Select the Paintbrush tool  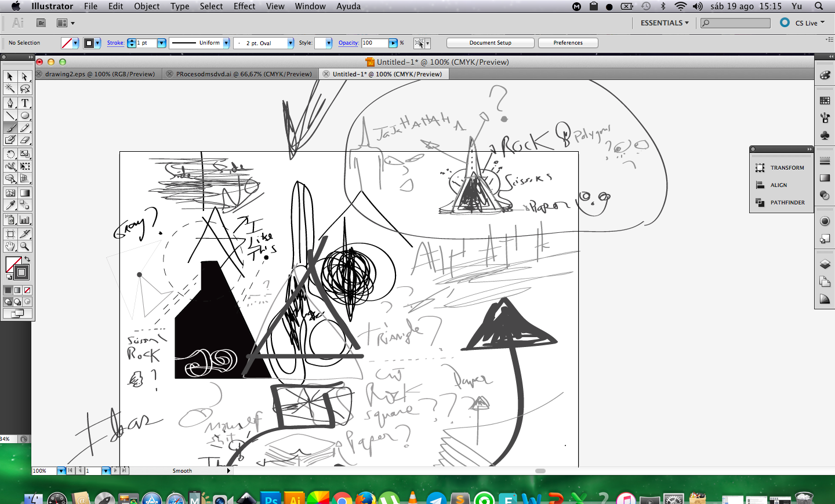pos(10,127)
